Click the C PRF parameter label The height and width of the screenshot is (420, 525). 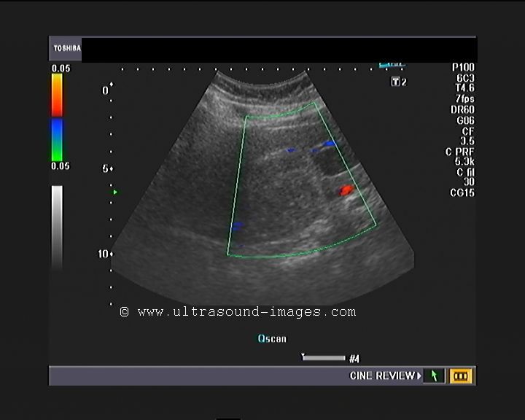point(464,151)
